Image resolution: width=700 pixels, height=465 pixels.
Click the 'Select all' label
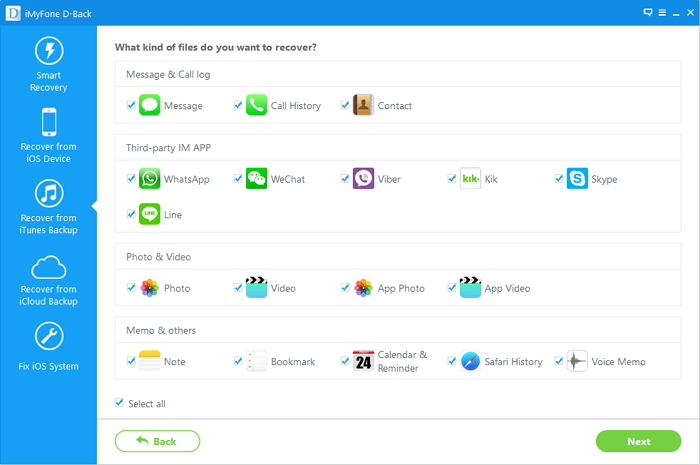[147, 403]
